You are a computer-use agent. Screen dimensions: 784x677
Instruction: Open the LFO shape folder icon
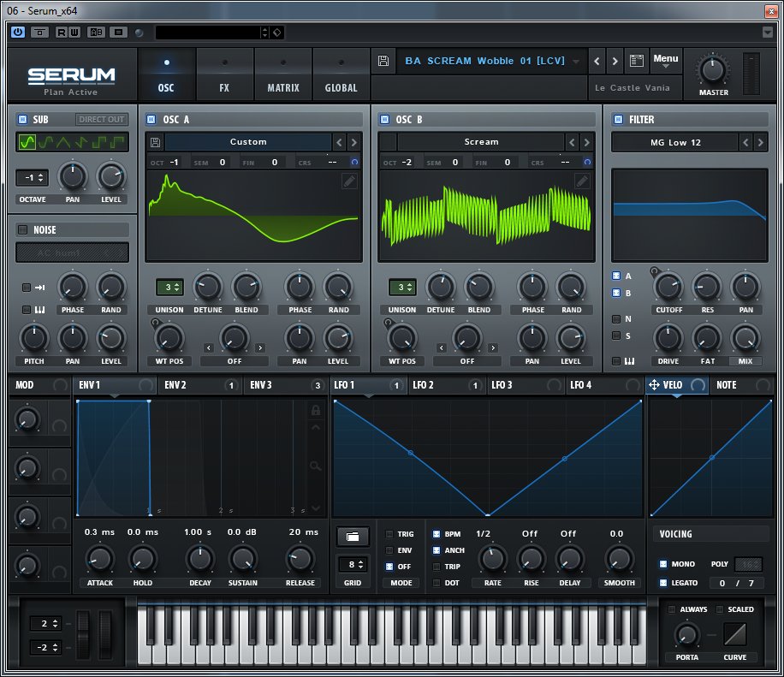(x=353, y=537)
